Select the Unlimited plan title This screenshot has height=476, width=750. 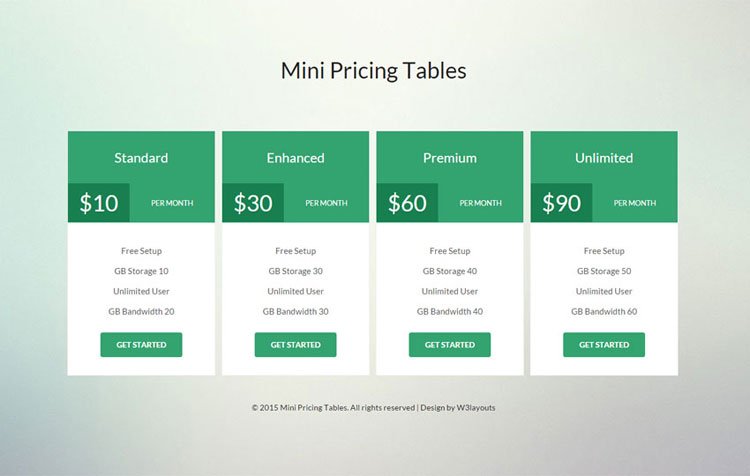pyautogui.click(x=604, y=158)
